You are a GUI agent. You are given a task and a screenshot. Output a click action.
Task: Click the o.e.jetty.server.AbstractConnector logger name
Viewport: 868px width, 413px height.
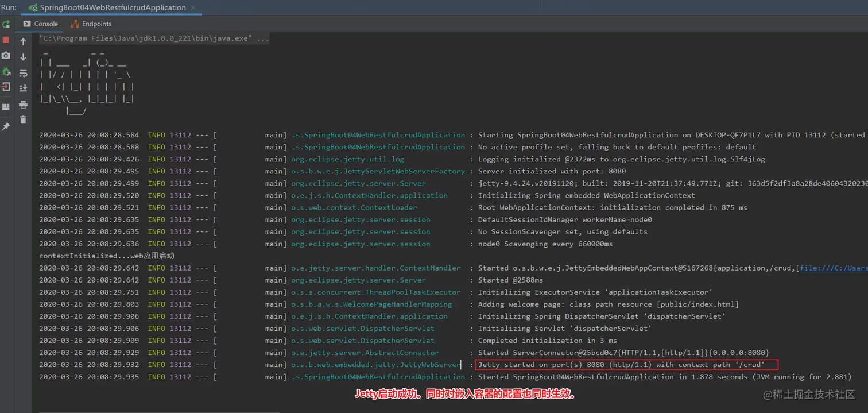point(365,353)
